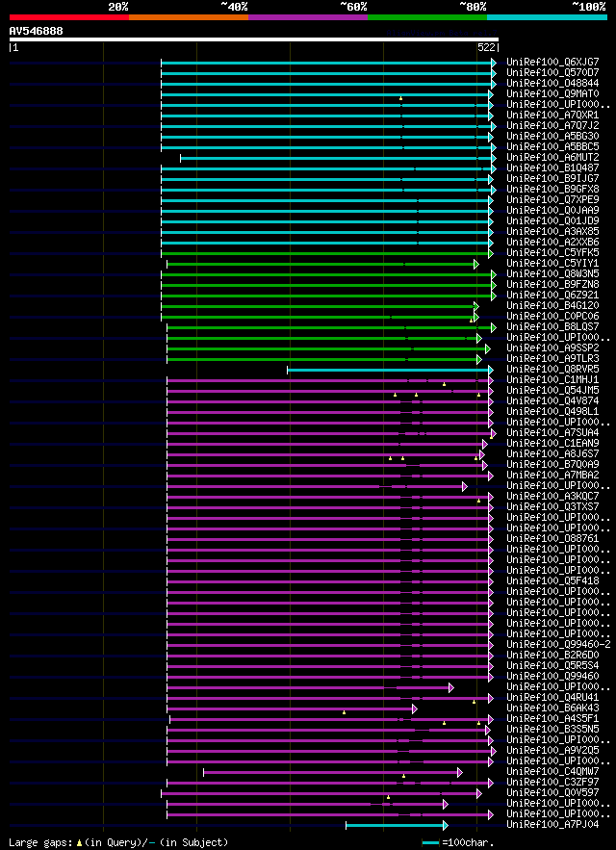
Task: Select the UniRef100_B9IJG7 label
Action: (x=552, y=178)
